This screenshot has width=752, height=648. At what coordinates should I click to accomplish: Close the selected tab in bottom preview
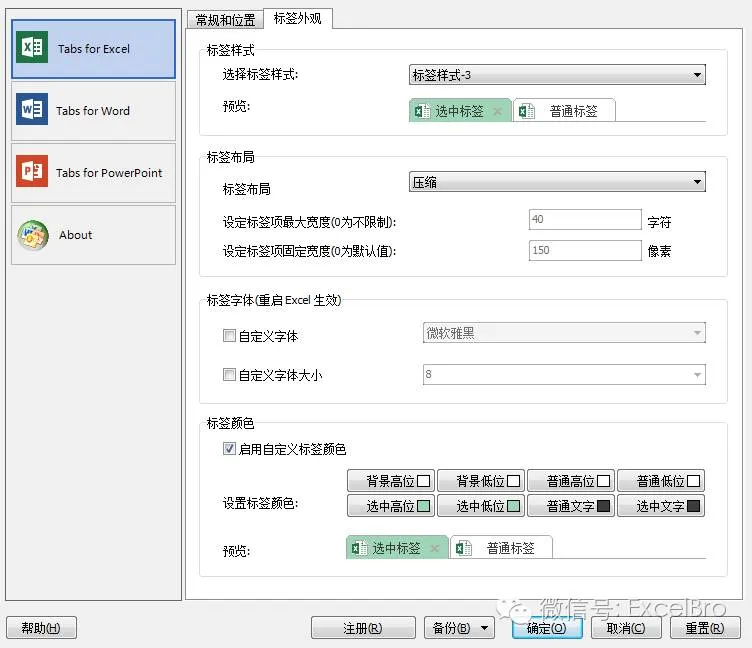[435, 548]
